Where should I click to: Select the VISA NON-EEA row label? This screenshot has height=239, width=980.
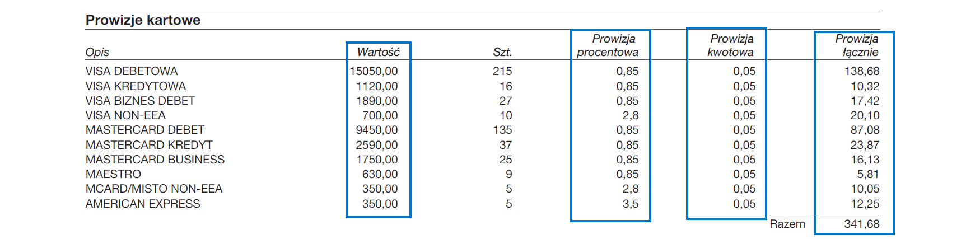pyautogui.click(x=125, y=115)
